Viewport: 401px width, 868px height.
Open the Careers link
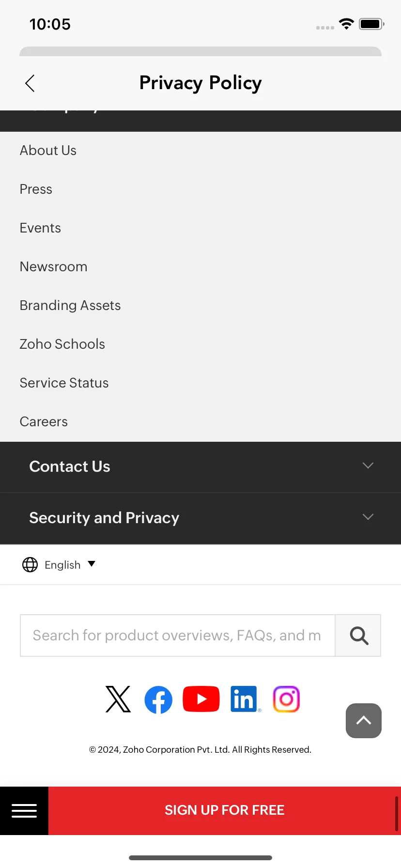coord(44,422)
